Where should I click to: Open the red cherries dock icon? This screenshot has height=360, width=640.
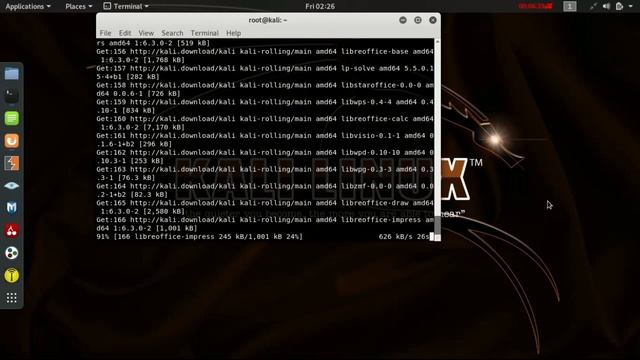pyautogui.click(x=11, y=231)
